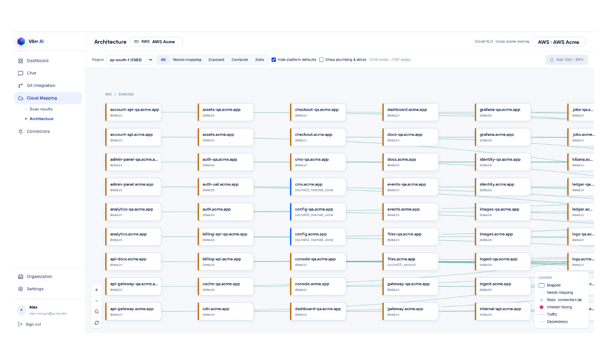Select the dashboard.acme.app node
This screenshot has width=607, height=364.
click(410, 112)
